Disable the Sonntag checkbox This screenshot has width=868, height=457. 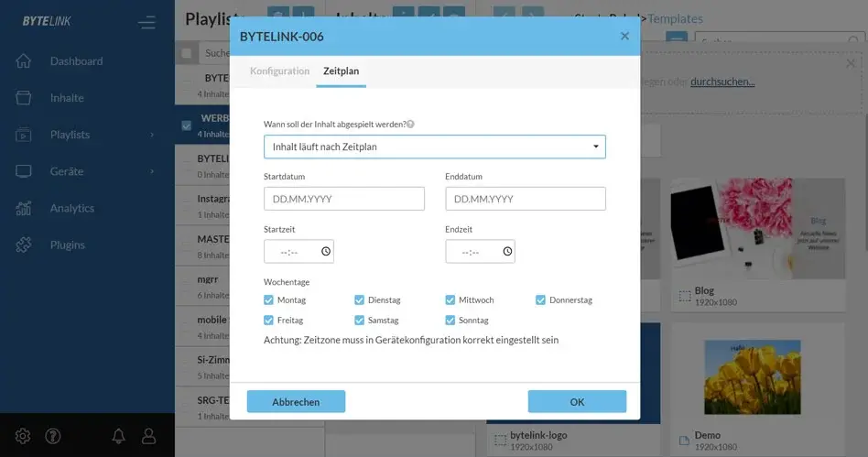pyautogui.click(x=450, y=321)
